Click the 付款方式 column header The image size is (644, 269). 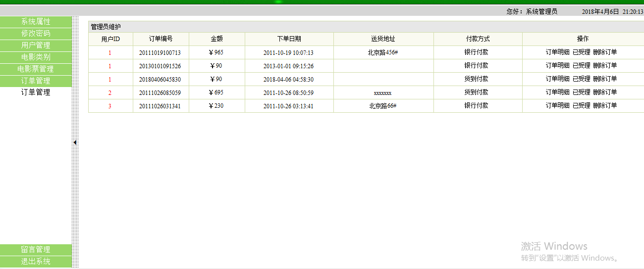pos(478,39)
